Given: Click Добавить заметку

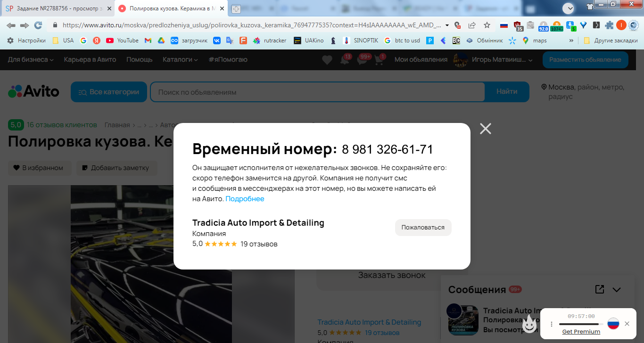Looking at the screenshot, I should tap(116, 168).
